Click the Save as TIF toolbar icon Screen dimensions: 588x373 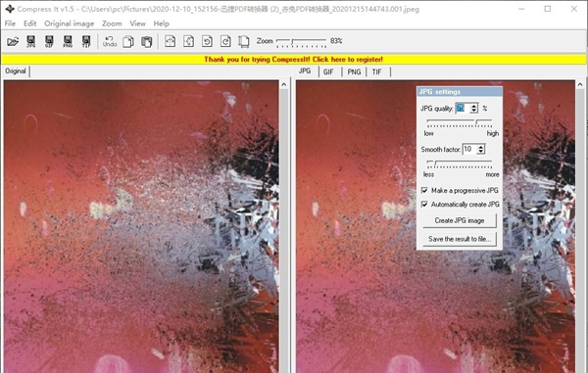pos(86,41)
